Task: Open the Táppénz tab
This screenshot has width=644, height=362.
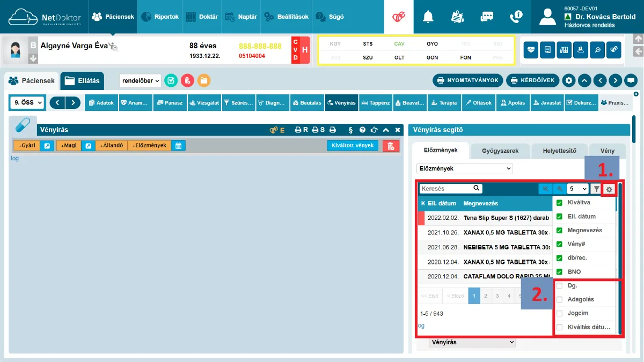Action: point(376,102)
